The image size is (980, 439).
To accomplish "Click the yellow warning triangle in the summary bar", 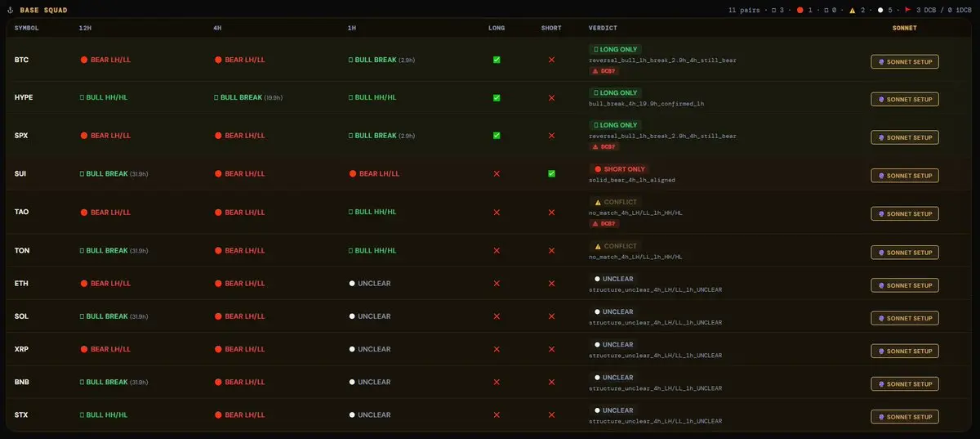I will pyautogui.click(x=853, y=10).
